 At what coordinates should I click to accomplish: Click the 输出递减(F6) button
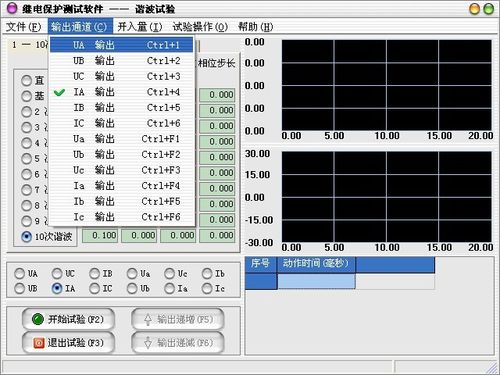point(178,343)
